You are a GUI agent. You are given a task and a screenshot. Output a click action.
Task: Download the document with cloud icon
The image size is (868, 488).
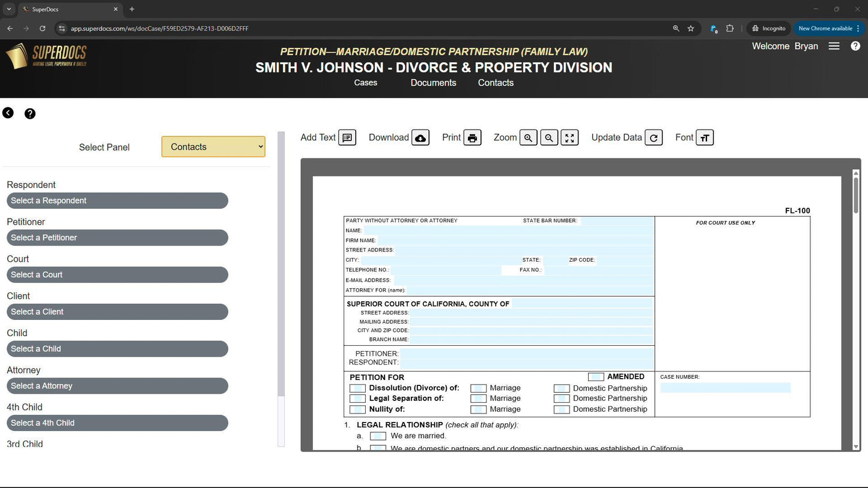pos(420,137)
